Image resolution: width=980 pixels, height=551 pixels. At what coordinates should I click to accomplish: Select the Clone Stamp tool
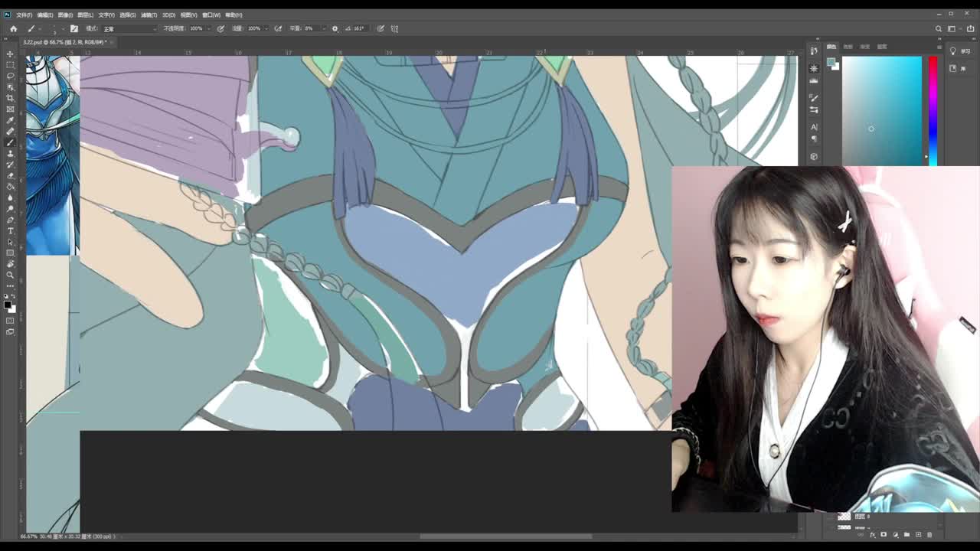(x=11, y=153)
